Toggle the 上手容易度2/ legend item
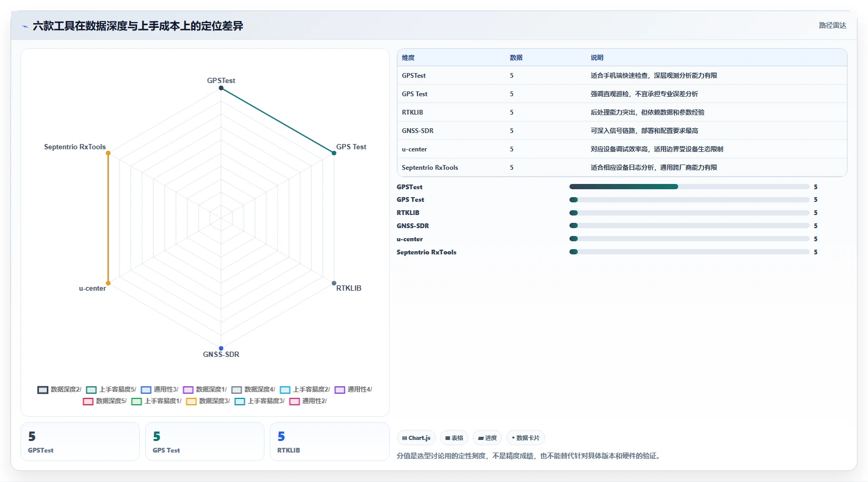Viewport: 868px width, 482px height. 305,389
